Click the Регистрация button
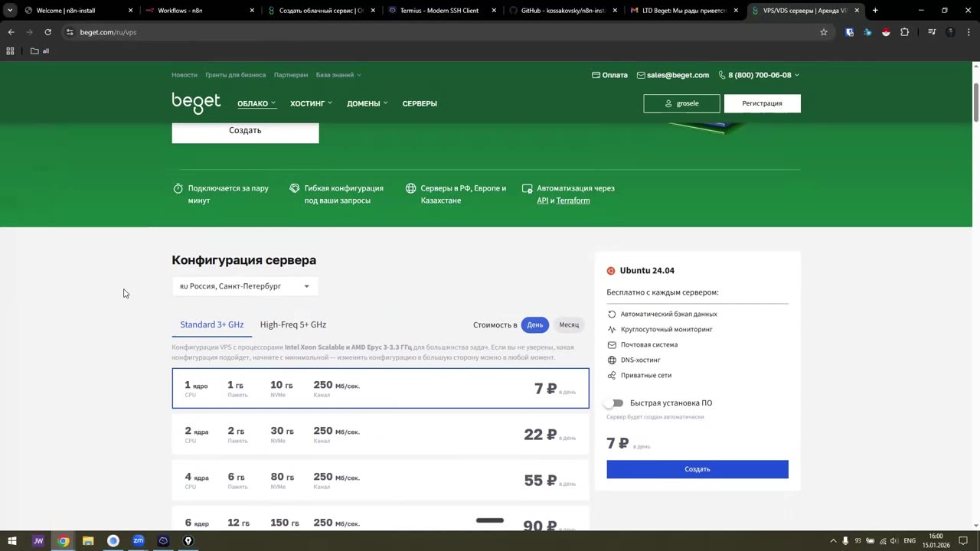 (762, 103)
